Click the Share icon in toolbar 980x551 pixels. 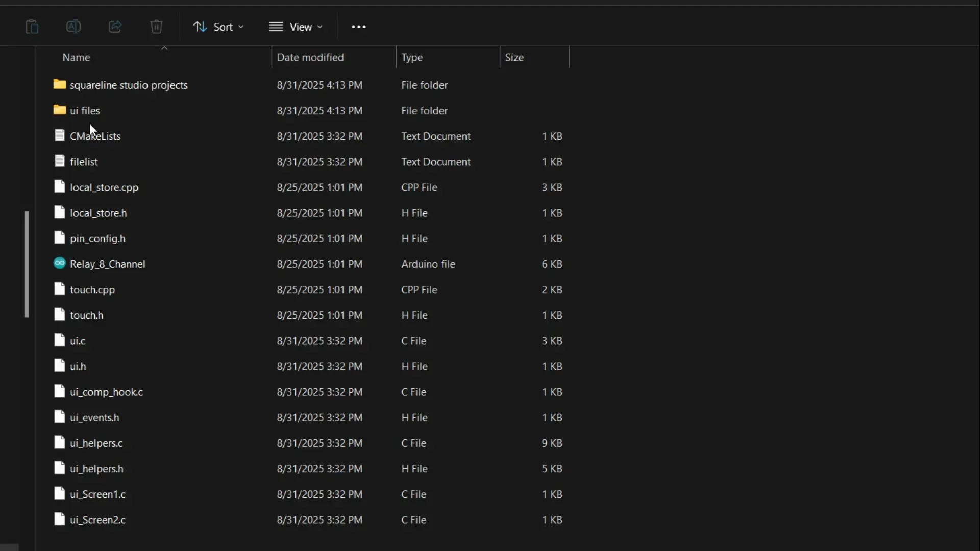(x=115, y=27)
